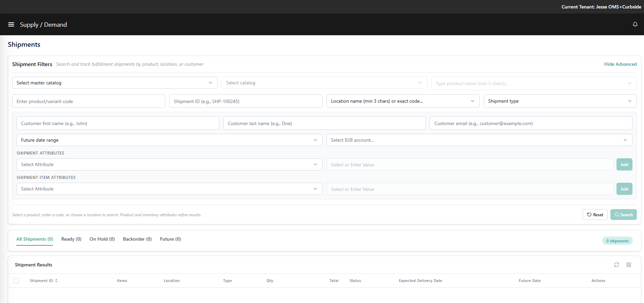This screenshot has width=644, height=303.
Task: Click the Reset button
Action: [x=595, y=215]
